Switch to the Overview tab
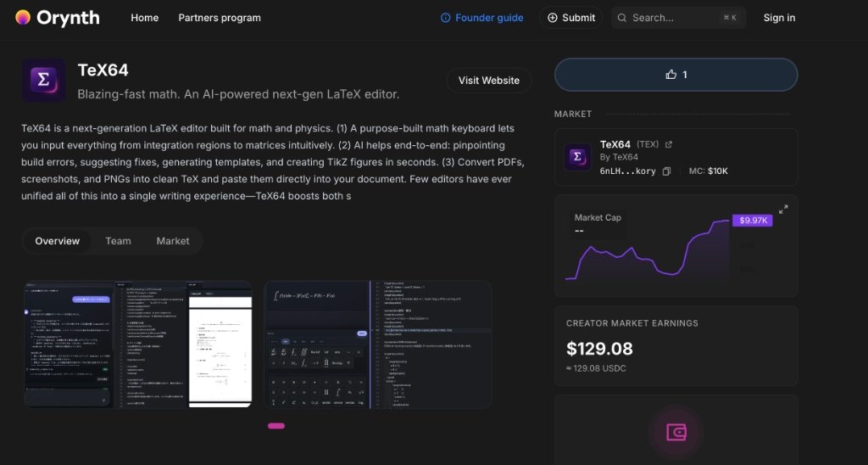This screenshot has height=465, width=868. (58, 241)
